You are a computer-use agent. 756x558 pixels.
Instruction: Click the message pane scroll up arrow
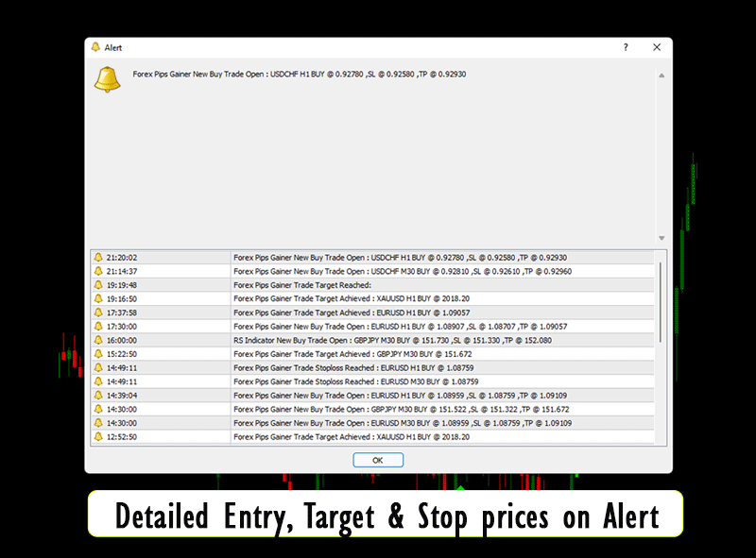pos(661,76)
